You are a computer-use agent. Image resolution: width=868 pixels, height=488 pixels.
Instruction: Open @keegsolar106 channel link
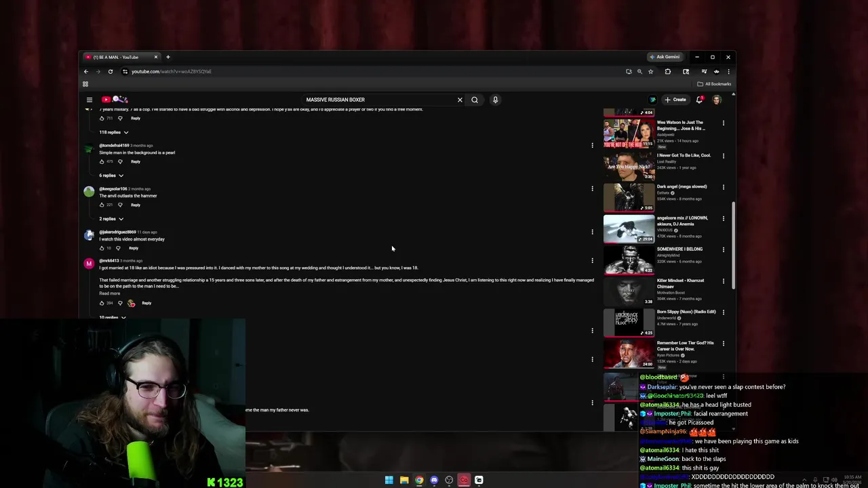[x=113, y=188]
